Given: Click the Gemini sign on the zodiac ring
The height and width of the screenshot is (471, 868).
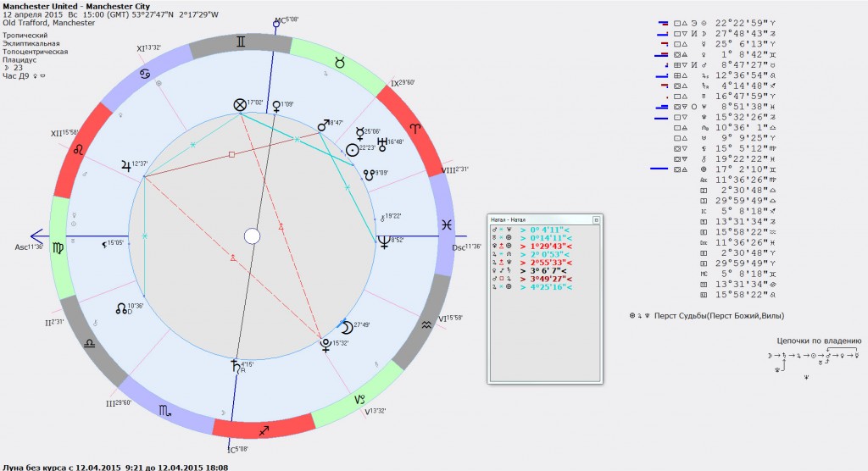Looking at the screenshot, I should [x=241, y=42].
